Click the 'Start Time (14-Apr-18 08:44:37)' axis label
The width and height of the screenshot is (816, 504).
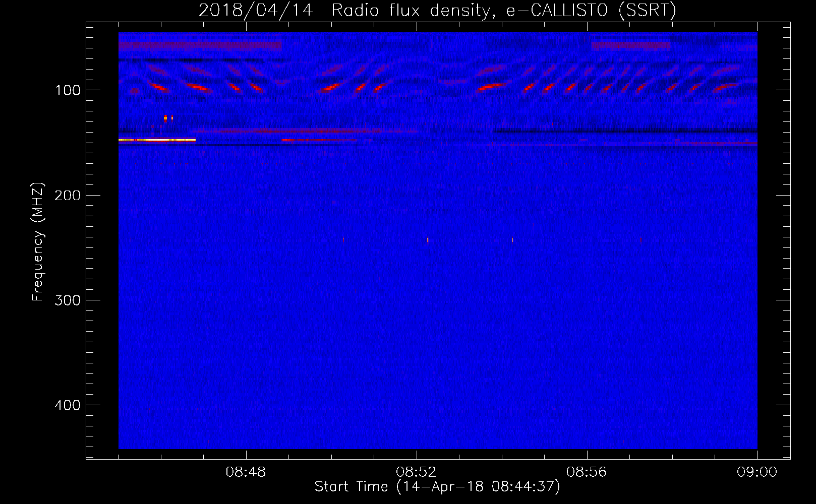(x=437, y=487)
